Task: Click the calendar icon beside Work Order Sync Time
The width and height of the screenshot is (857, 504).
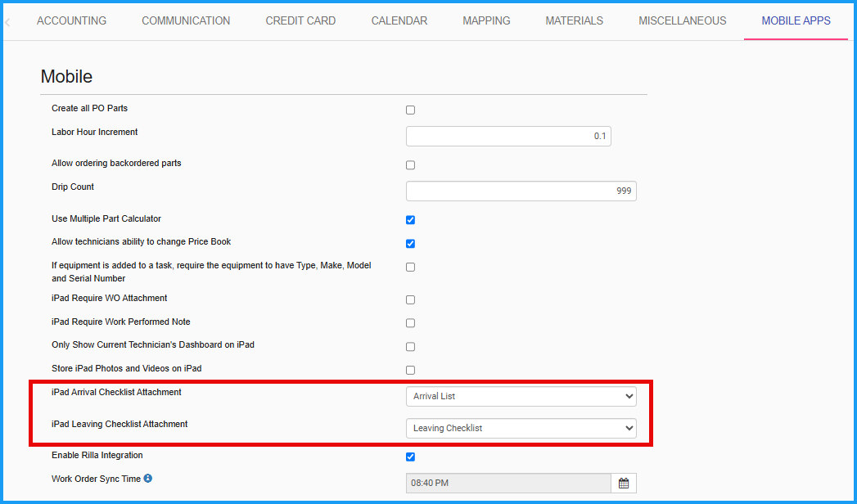Action: [x=624, y=484]
